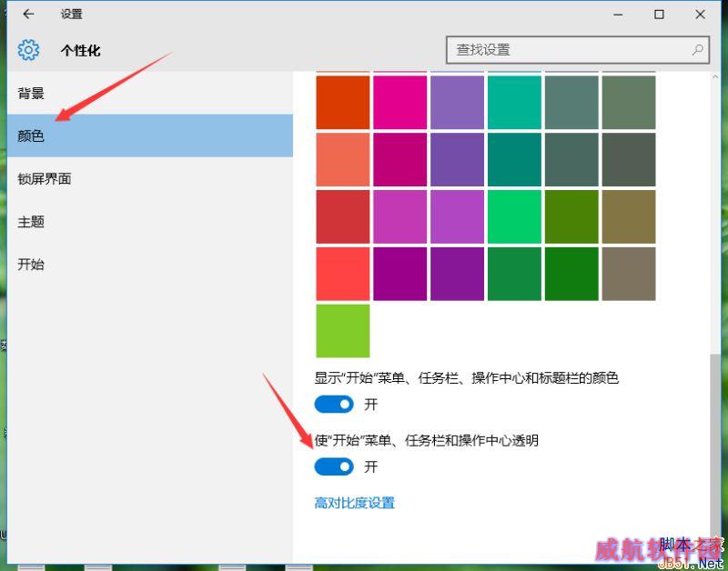Pick the deep purple swatch in fourth row

tap(457, 274)
